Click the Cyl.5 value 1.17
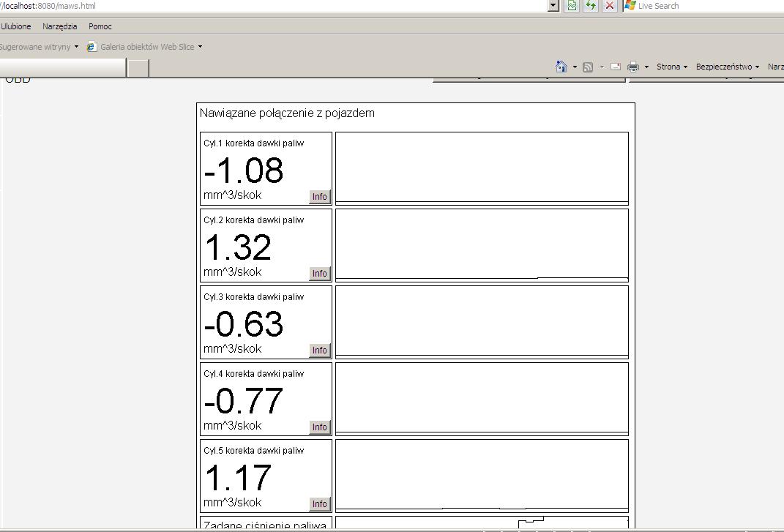784x532 pixels. (238, 478)
